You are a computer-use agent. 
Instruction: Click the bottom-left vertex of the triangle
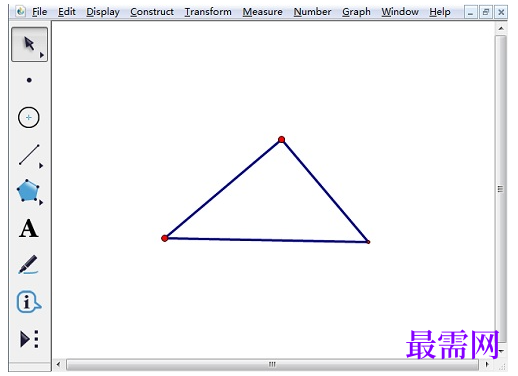click(164, 238)
